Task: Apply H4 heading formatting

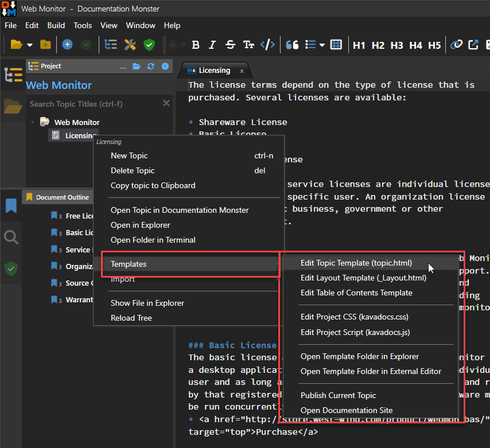Action: point(415,46)
